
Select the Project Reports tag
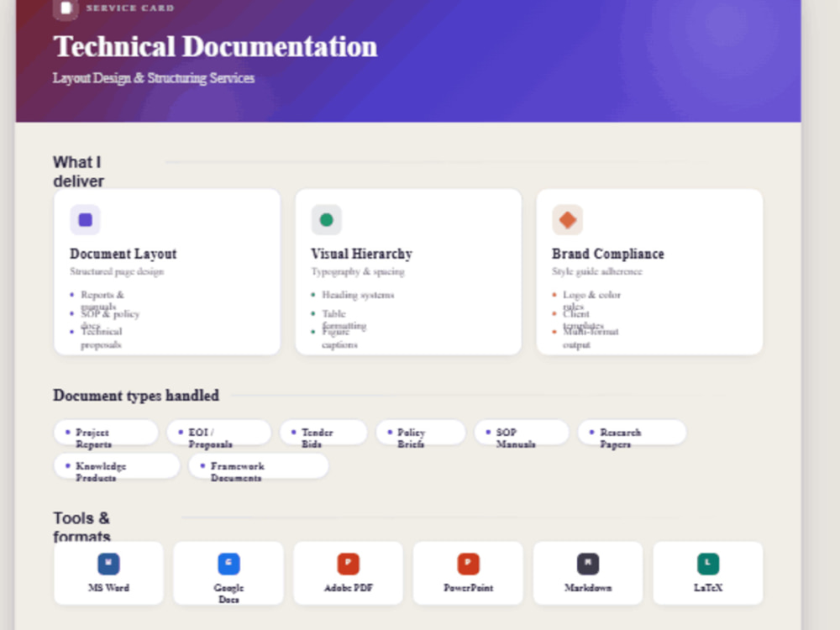coord(106,433)
